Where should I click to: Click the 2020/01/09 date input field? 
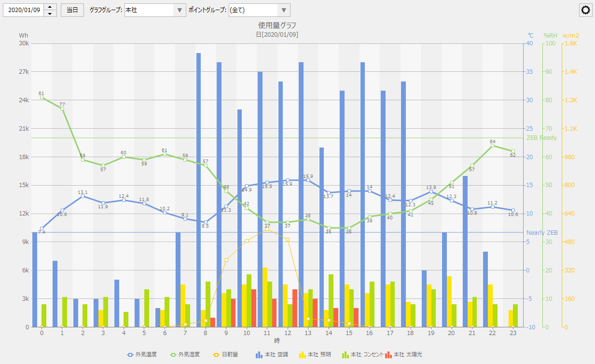[24, 10]
